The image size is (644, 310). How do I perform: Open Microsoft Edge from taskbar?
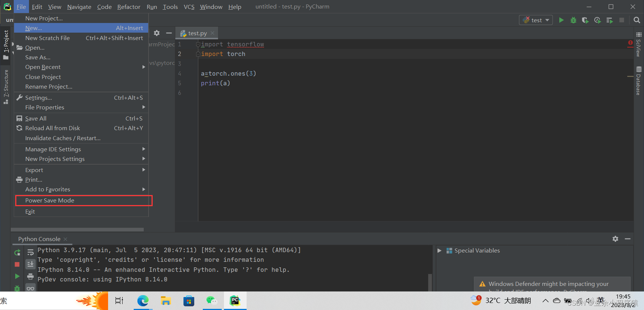tap(143, 301)
